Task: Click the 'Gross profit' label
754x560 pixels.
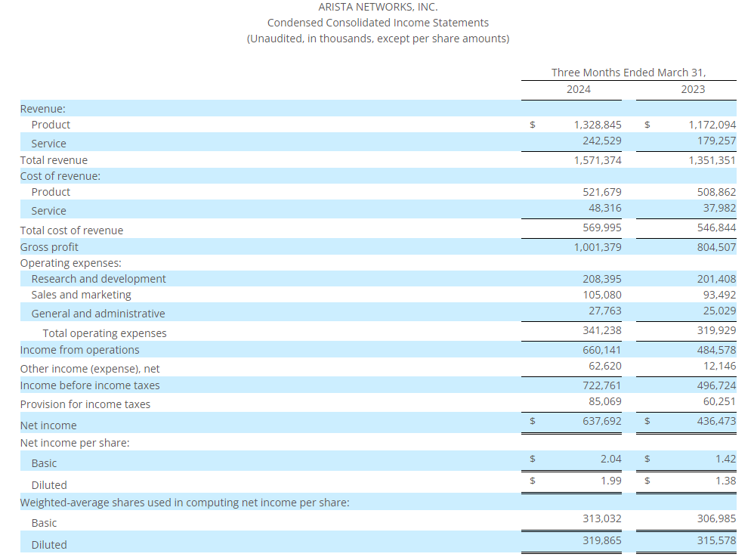Action: (49, 247)
